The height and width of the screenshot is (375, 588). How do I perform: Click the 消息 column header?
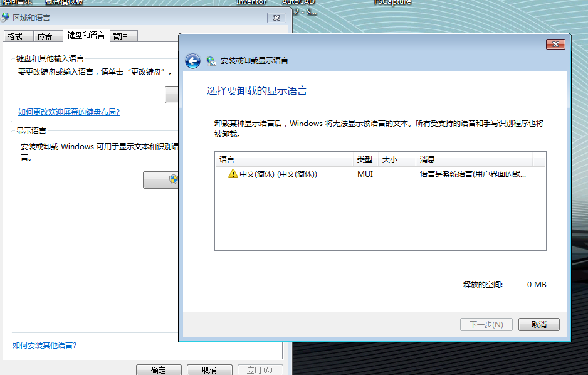coord(473,159)
